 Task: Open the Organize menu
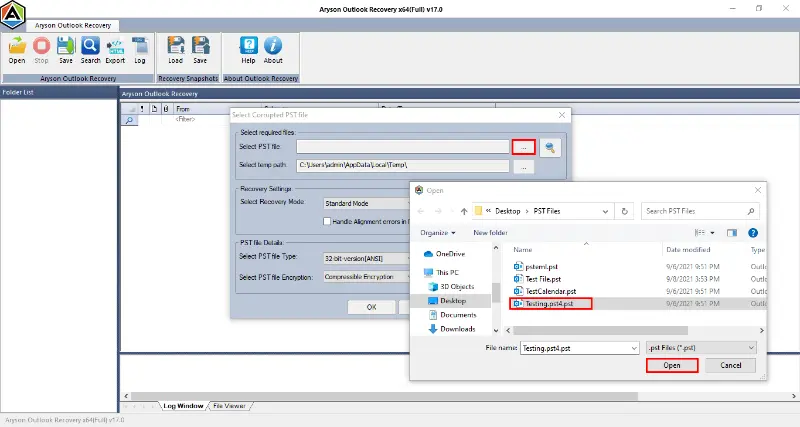click(438, 233)
